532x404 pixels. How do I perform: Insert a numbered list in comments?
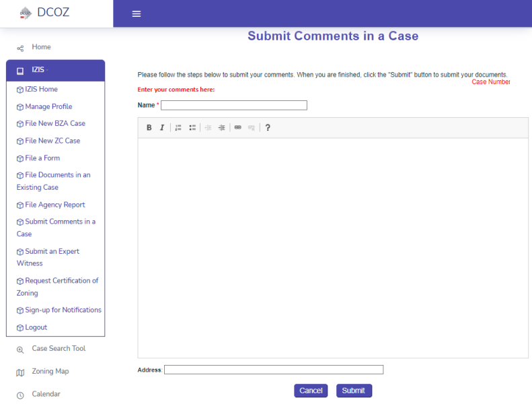pyautogui.click(x=178, y=128)
